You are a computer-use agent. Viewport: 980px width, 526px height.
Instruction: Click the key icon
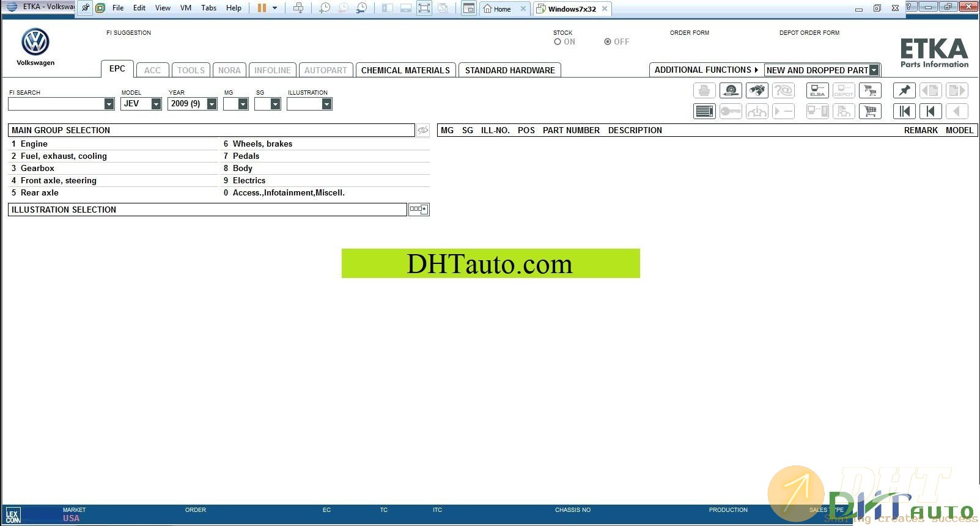[x=731, y=111]
